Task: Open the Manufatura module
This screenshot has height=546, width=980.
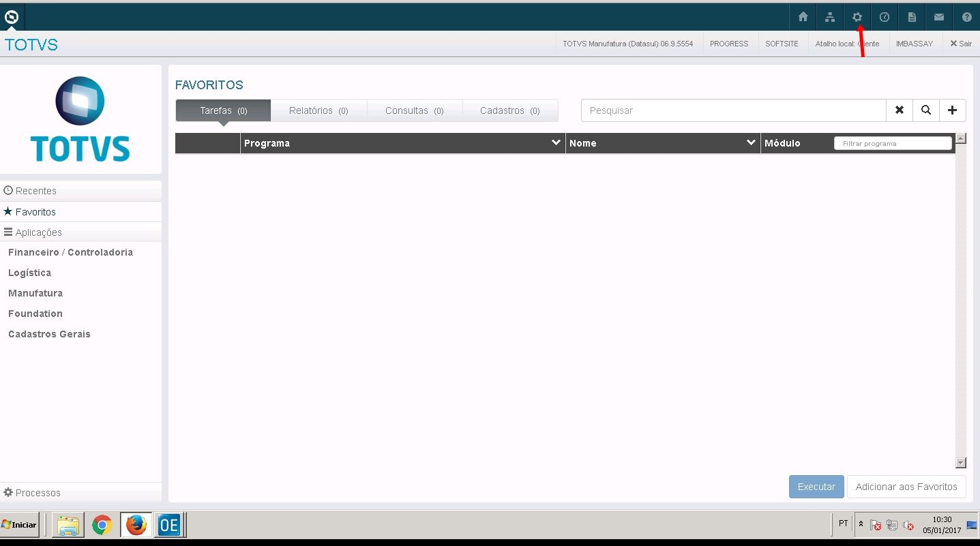Action: click(x=35, y=293)
